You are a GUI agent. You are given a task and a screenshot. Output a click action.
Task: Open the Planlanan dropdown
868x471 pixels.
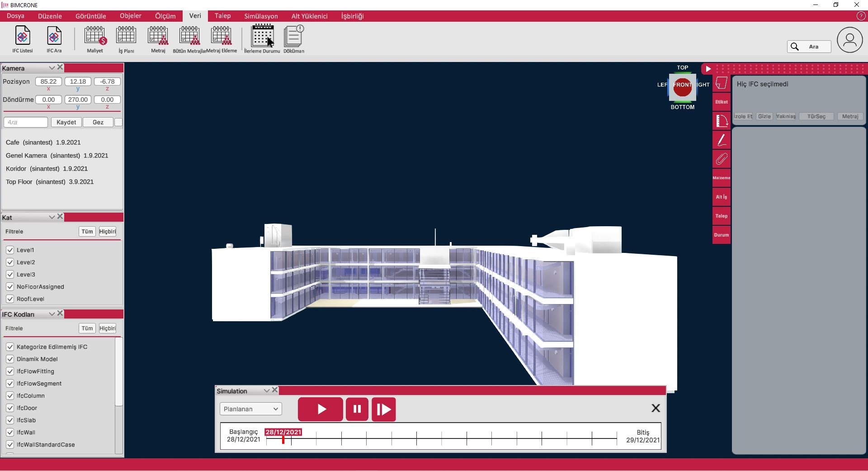click(250, 409)
